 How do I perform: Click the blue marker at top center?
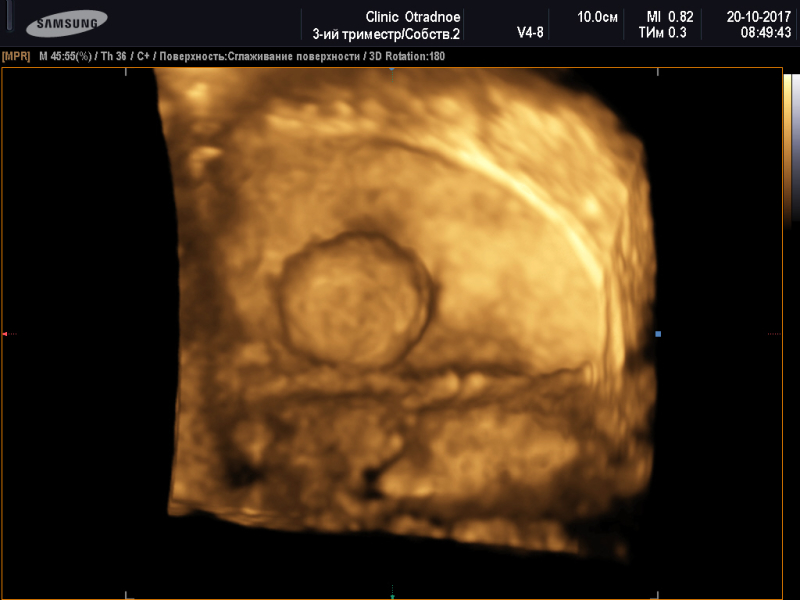coord(392,68)
